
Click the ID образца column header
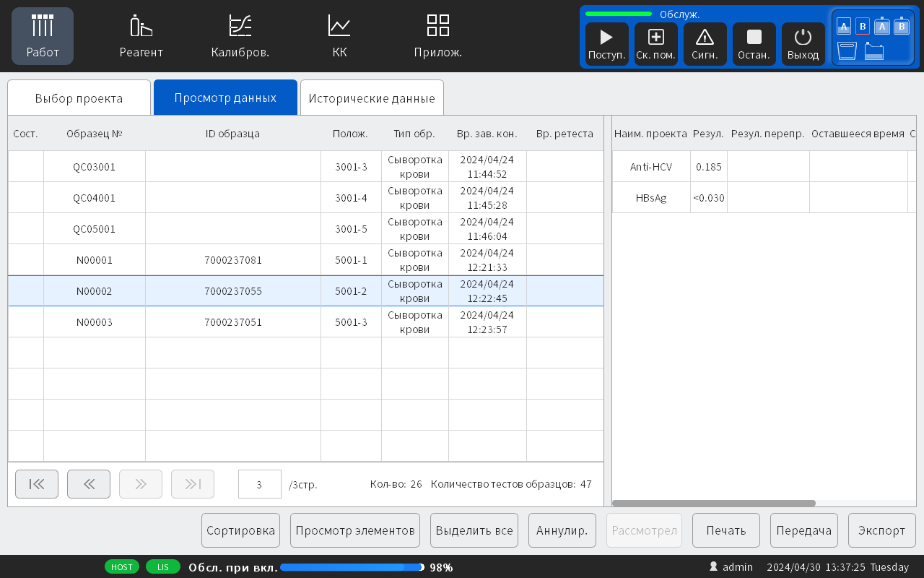232,134
